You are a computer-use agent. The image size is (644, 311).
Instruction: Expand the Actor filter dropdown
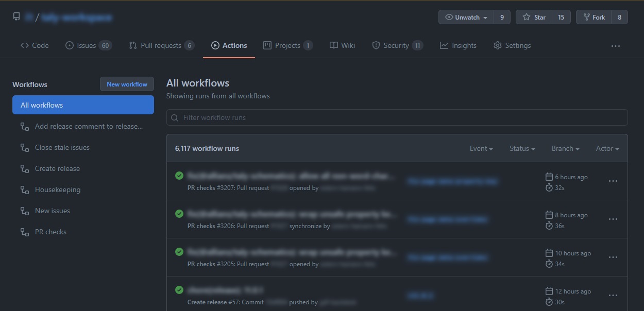point(607,148)
